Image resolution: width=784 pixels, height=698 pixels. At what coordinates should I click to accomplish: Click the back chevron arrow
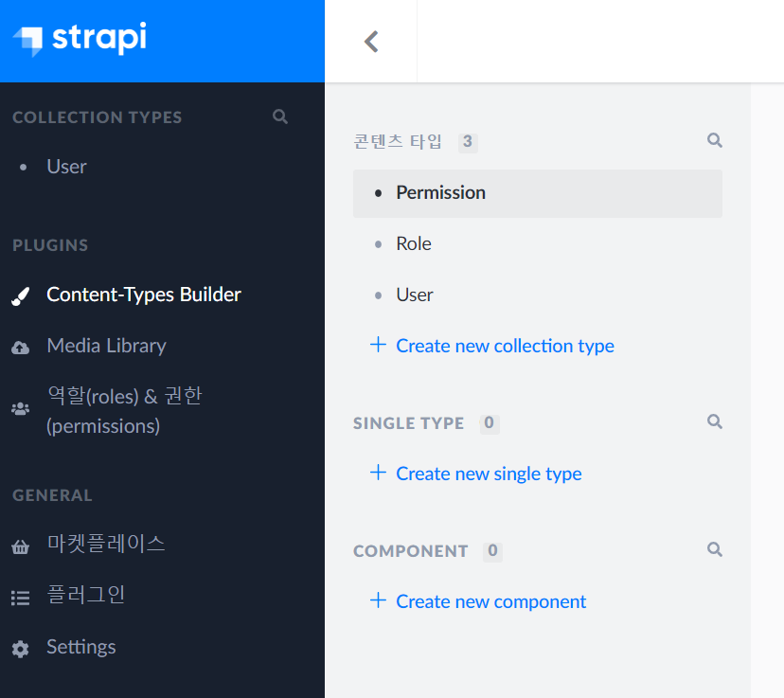click(371, 42)
